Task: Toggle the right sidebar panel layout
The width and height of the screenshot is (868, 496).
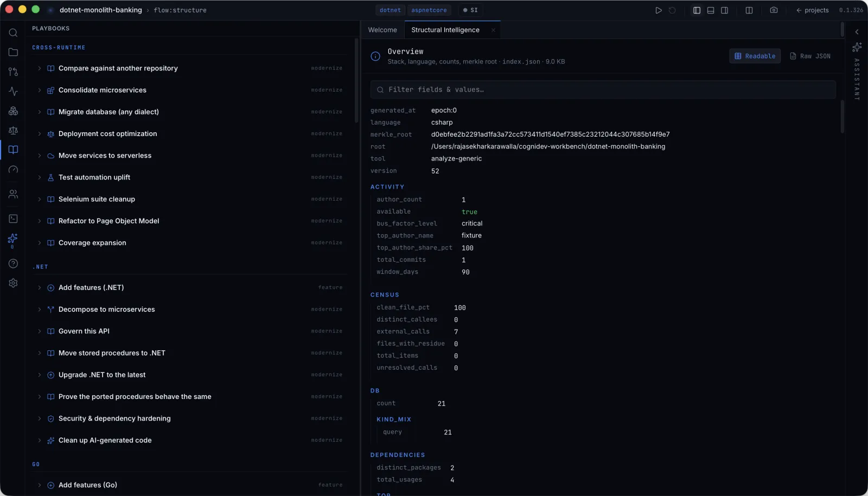Action: coord(724,10)
